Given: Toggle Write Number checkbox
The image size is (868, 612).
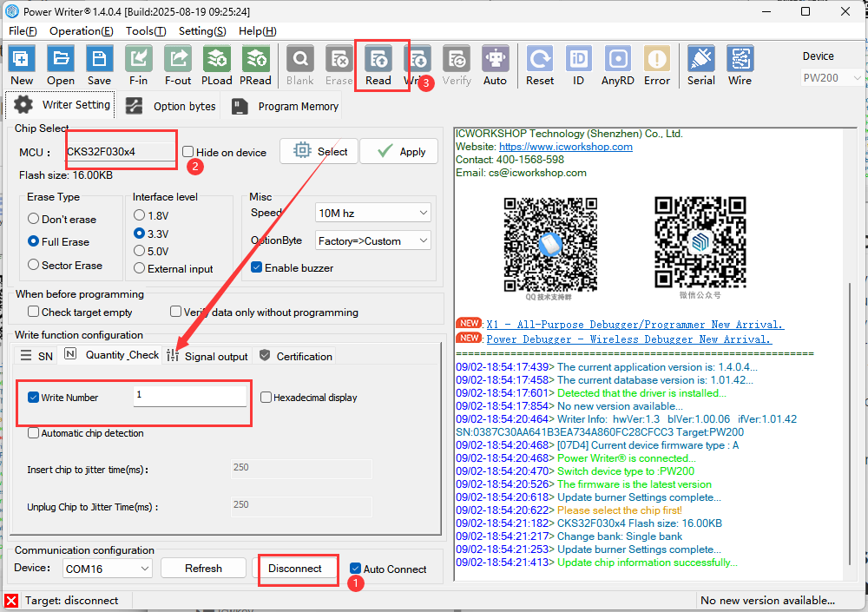Looking at the screenshot, I should 33,397.
